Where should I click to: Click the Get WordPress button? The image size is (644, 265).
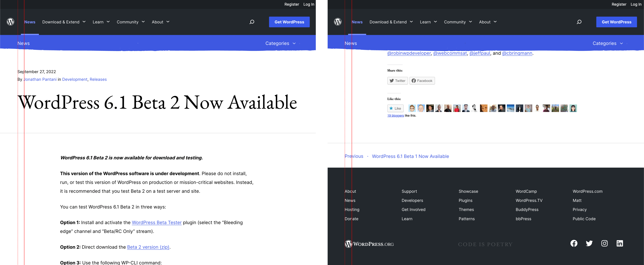[x=289, y=22]
